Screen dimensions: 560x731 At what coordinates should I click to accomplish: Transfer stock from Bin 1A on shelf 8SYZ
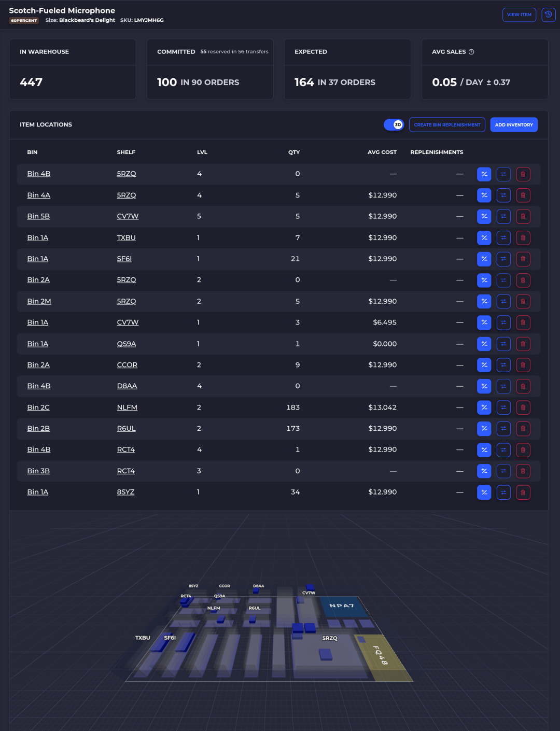point(503,492)
